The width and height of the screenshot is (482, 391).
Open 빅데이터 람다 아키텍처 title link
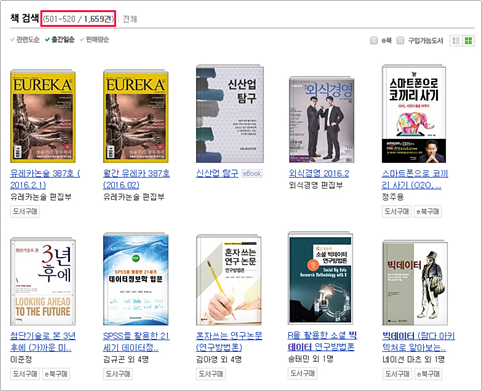click(x=418, y=341)
